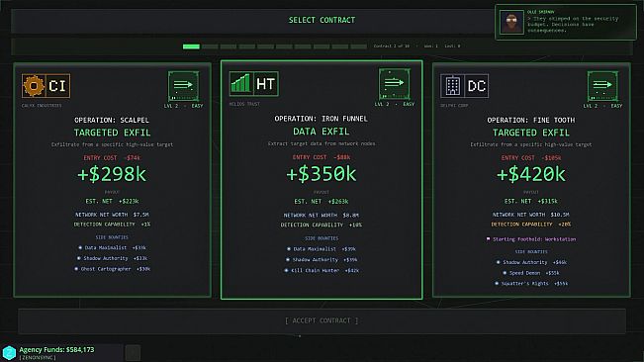Click the Contract 1 of 10 counter text
644x362 pixels.
tap(392, 46)
